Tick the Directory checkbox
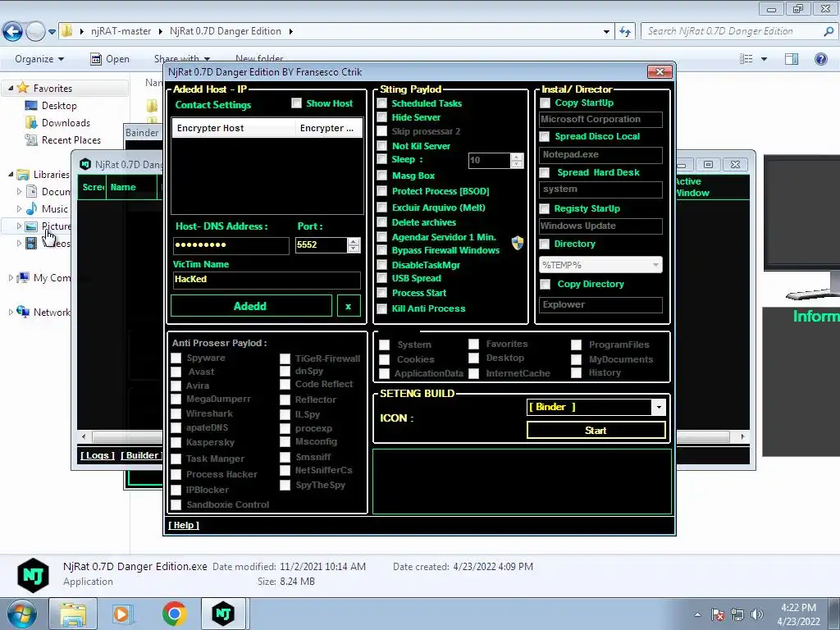 (x=545, y=244)
